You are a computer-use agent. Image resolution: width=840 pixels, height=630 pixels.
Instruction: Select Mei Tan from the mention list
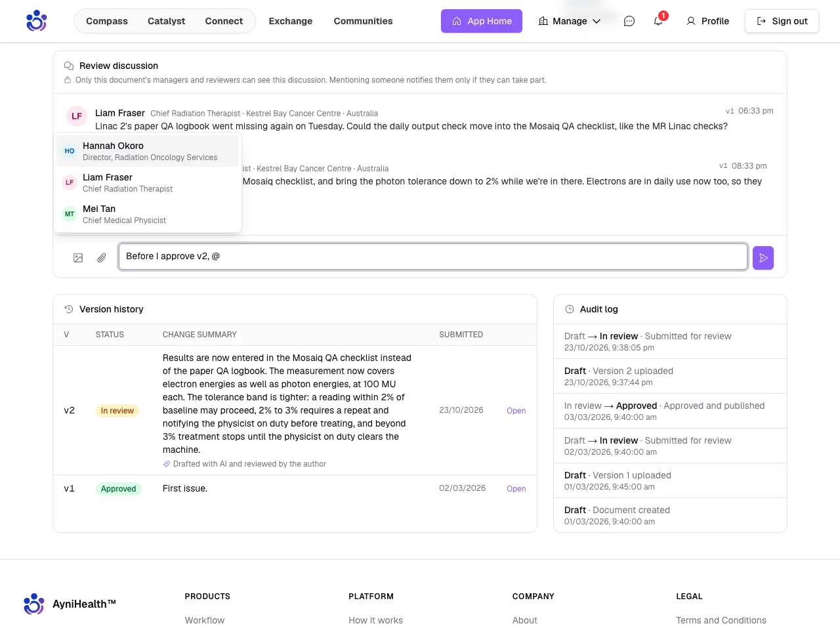click(148, 214)
